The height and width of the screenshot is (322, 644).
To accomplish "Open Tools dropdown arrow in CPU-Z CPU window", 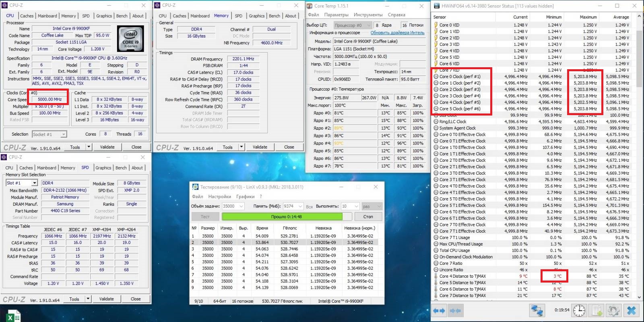I will click(89, 147).
